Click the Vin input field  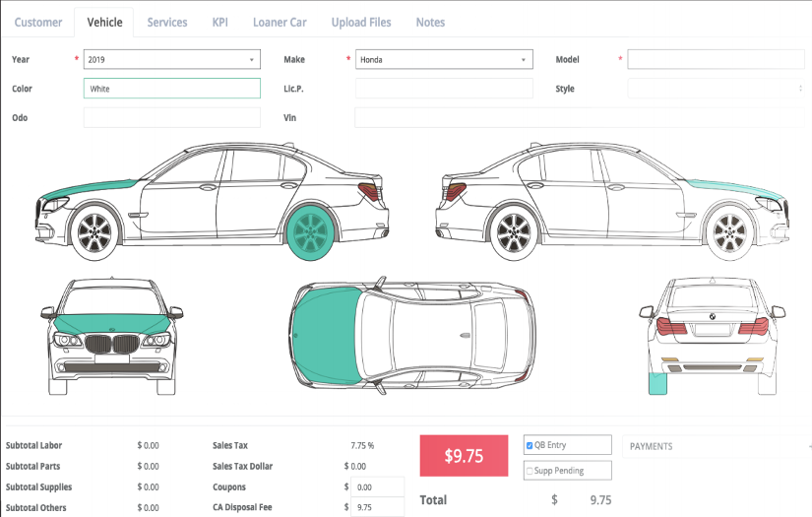[580, 117]
